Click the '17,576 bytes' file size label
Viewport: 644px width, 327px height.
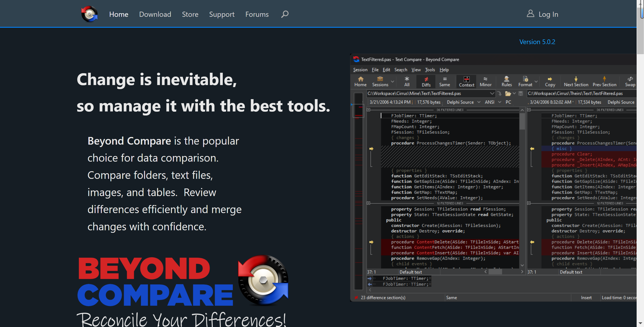click(429, 102)
